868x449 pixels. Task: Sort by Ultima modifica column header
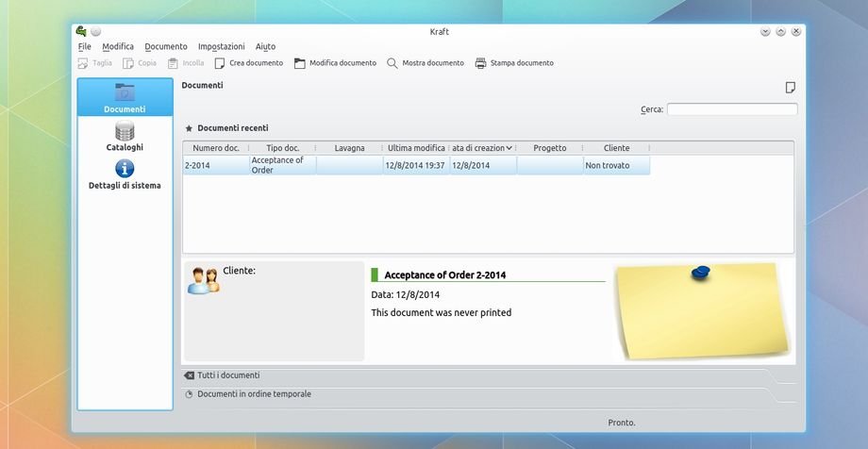(416, 148)
